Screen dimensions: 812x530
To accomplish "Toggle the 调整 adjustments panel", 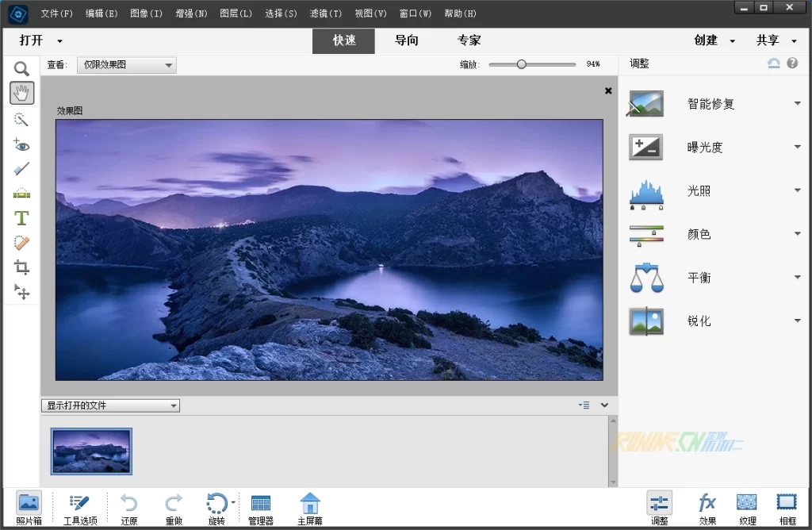I will coord(659,508).
